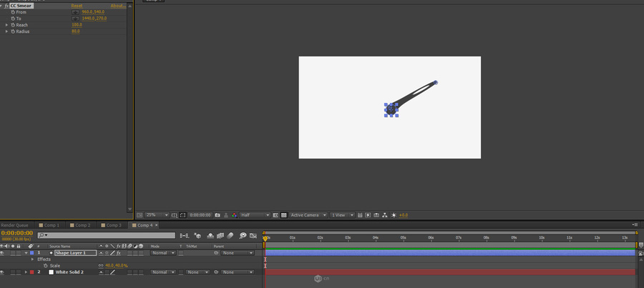The height and width of the screenshot is (288, 644).
Task: Hide the White Solid 2 layer
Action: point(3,272)
